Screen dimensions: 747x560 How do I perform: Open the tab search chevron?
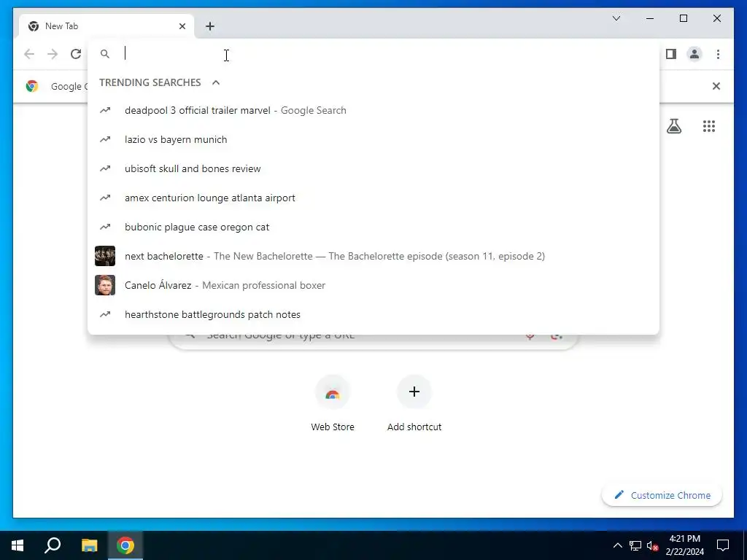(616, 18)
